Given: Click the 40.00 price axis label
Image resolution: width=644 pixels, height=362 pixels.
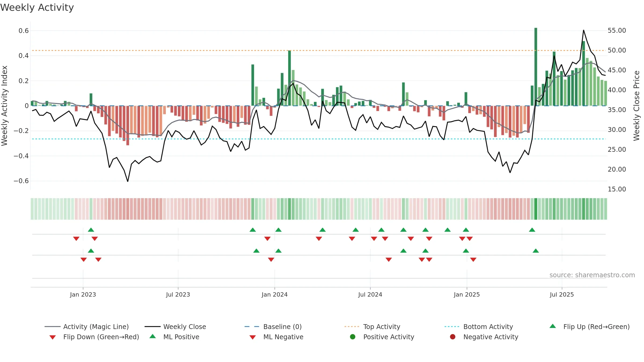Looking at the screenshot, I should coord(617,90).
